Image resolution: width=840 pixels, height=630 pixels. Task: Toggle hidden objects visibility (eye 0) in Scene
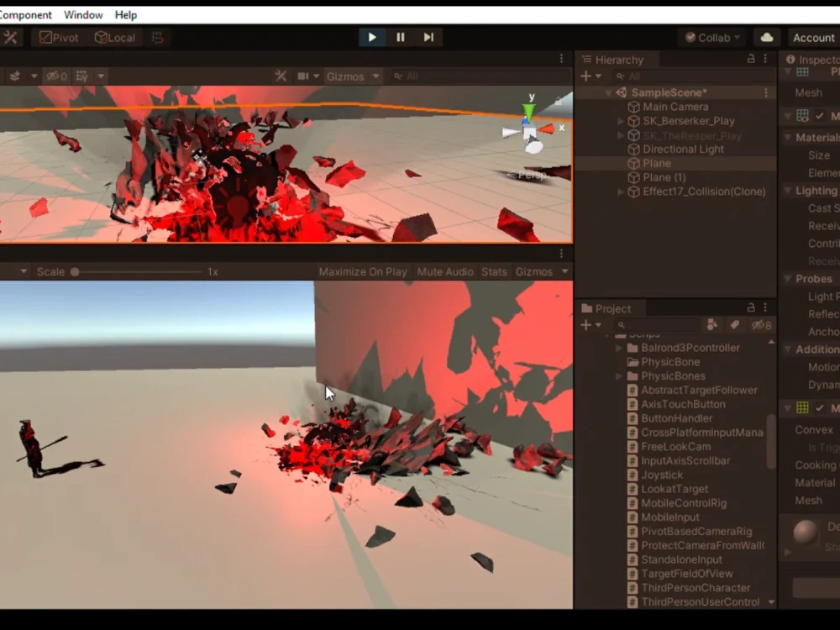click(56, 76)
